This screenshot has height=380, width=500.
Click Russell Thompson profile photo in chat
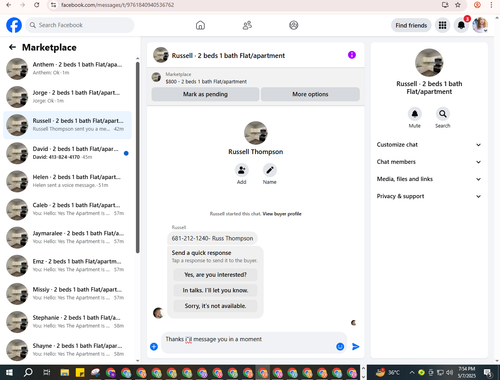256,133
